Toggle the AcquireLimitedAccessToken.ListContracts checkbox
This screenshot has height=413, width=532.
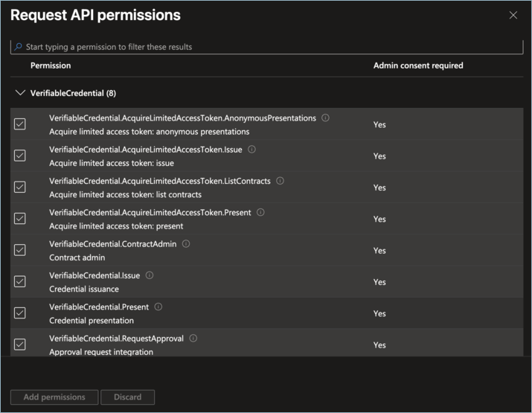pos(20,187)
